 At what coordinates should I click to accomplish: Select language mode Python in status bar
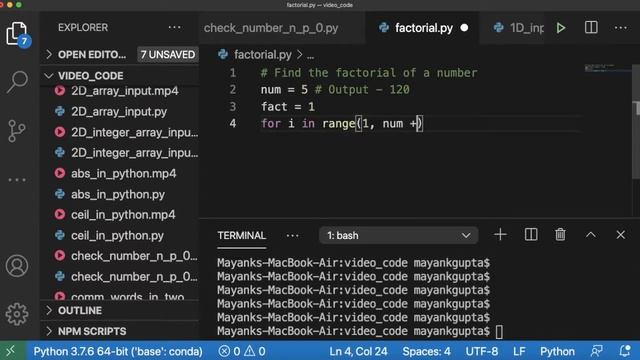pos(557,351)
